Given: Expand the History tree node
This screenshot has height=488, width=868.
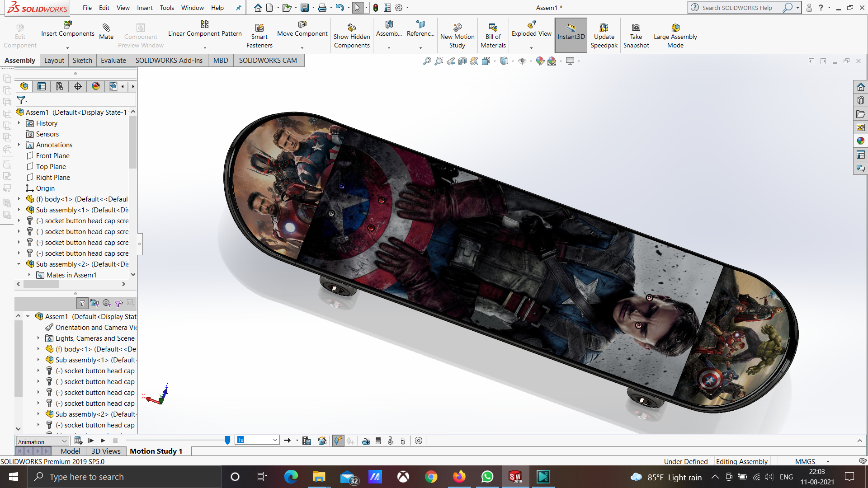Looking at the screenshot, I should click(x=19, y=123).
